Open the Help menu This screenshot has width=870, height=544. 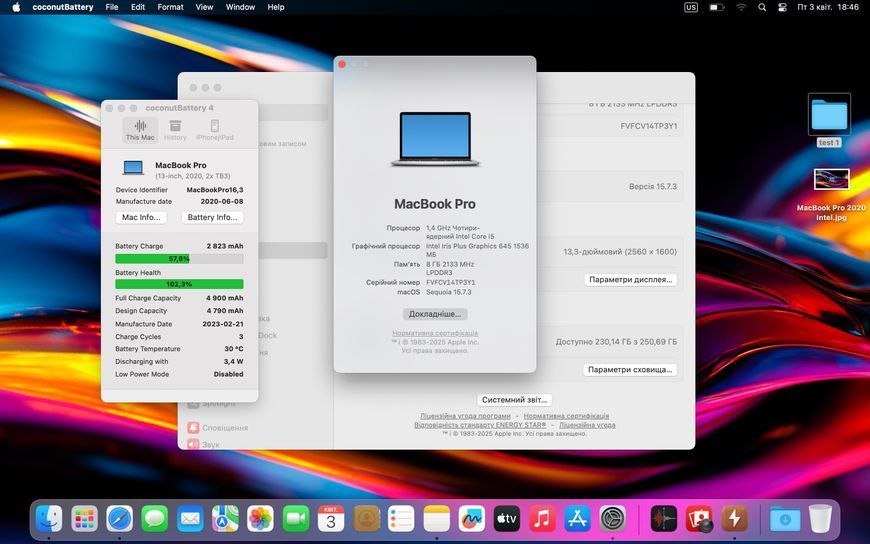click(276, 7)
